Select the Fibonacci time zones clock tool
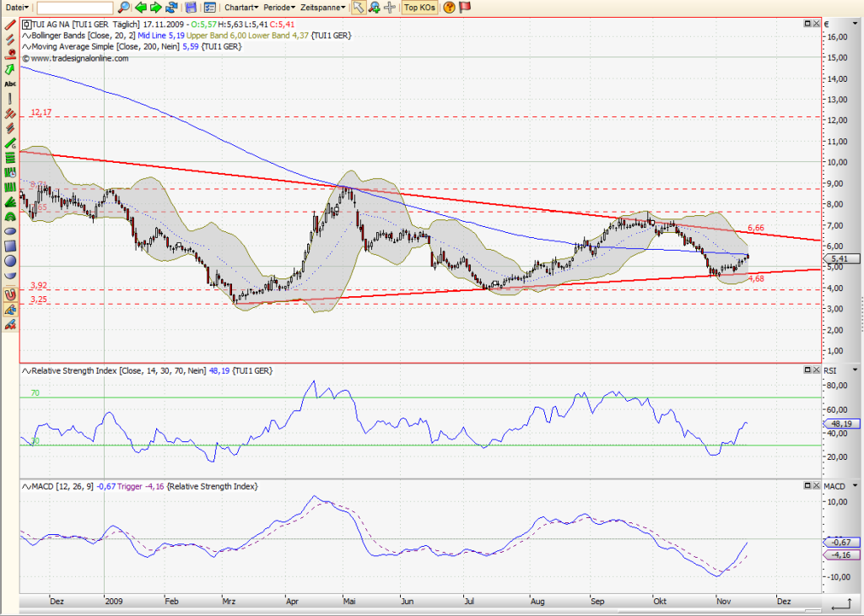The image size is (864, 616). 10,172
